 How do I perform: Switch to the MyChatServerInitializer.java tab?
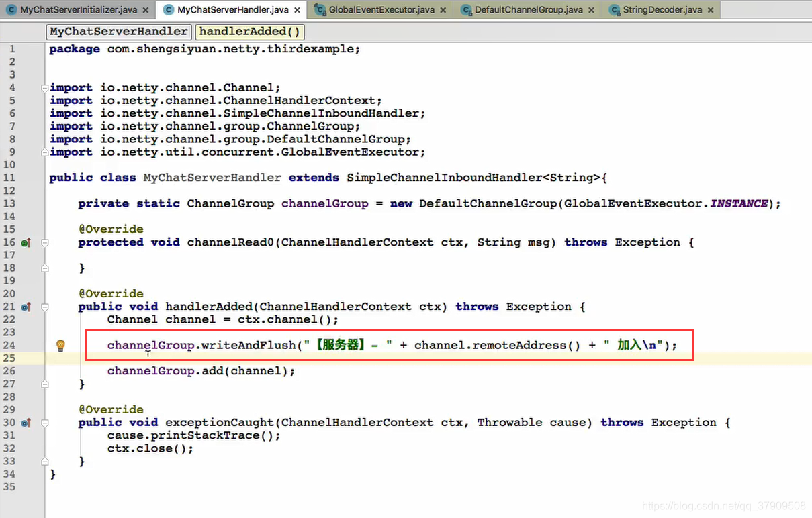click(78, 10)
